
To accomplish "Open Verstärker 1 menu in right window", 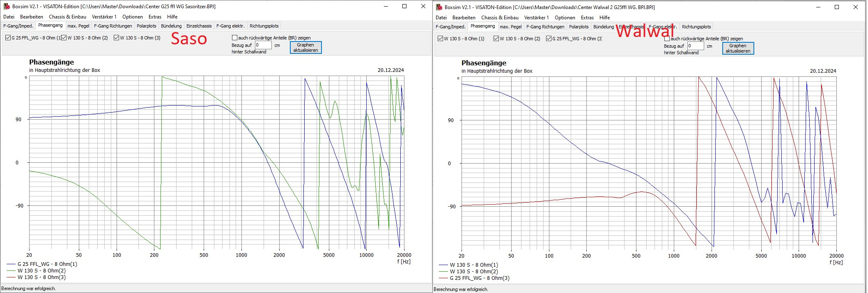I will click(x=536, y=18).
